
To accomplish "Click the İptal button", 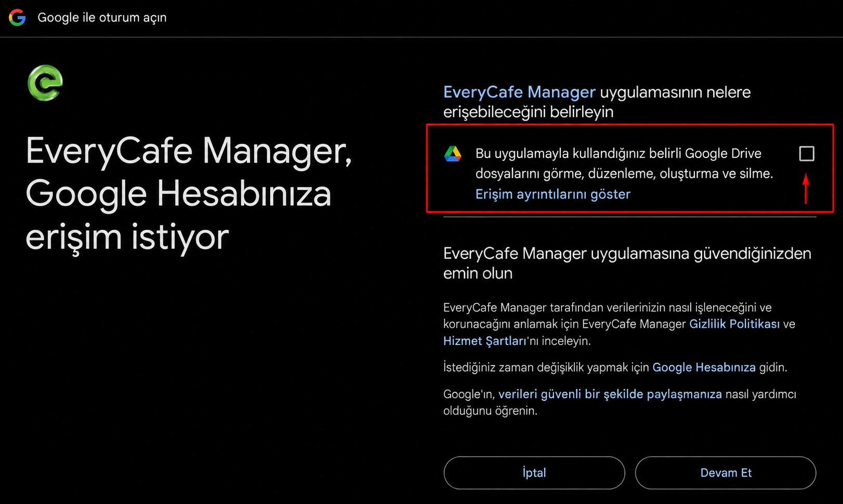I will 534,473.
